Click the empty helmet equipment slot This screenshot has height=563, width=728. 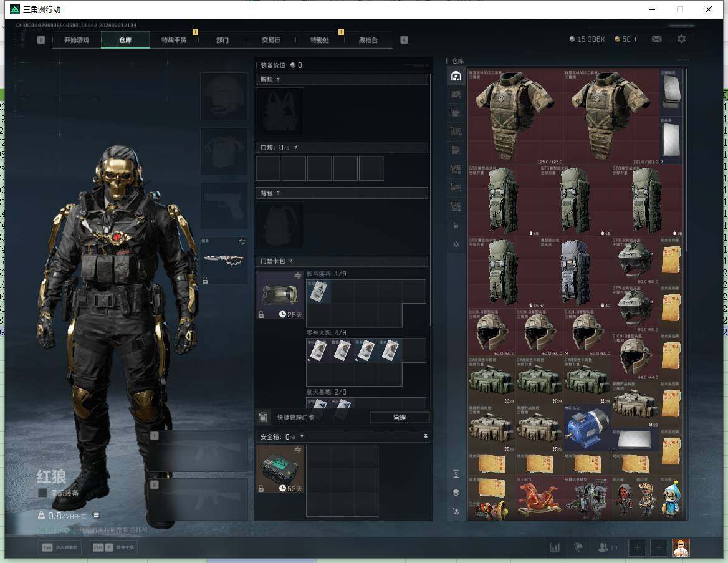tap(224, 97)
